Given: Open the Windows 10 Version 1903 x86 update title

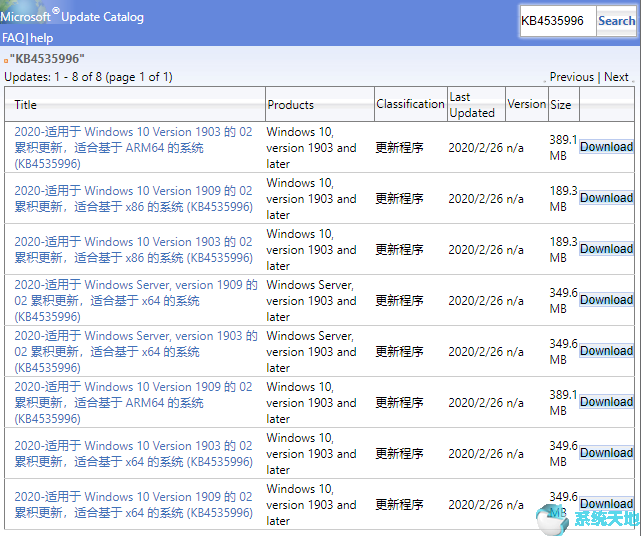Looking at the screenshot, I should pyautogui.click(x=133, y=249).
